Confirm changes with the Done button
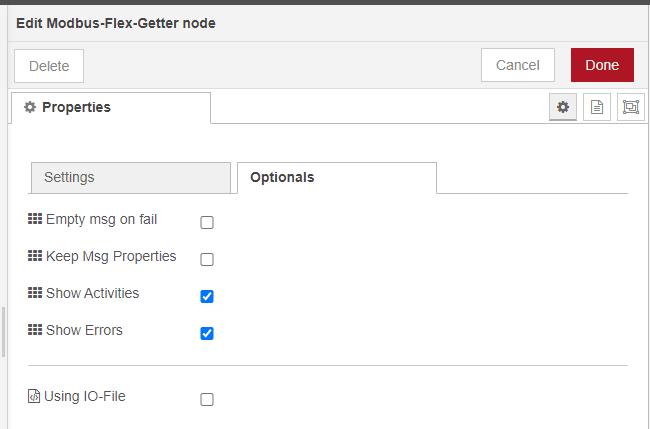Screen dimensions: 650x429 [602, 65]
